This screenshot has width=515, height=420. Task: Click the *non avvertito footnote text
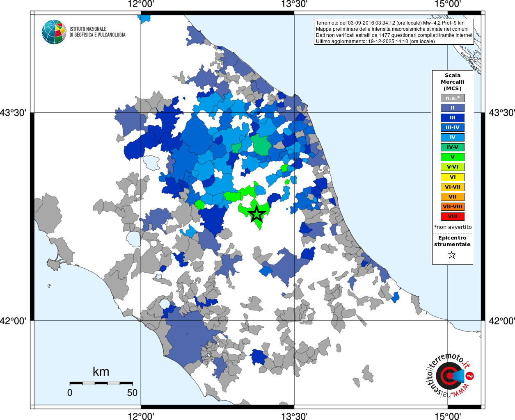click(x=453, y=227)
